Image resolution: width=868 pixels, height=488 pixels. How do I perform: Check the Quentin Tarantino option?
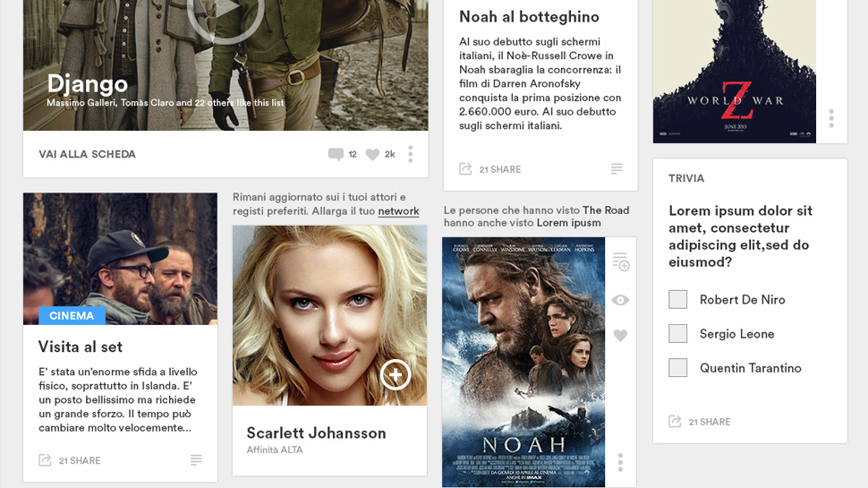coord(677,368)
